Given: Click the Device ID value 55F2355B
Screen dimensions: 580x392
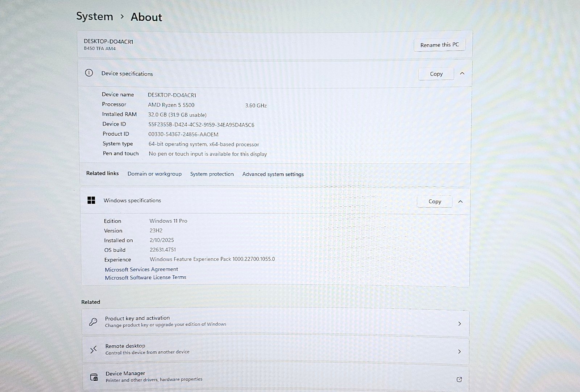Looking at the screenshot, I should point(201,125).
